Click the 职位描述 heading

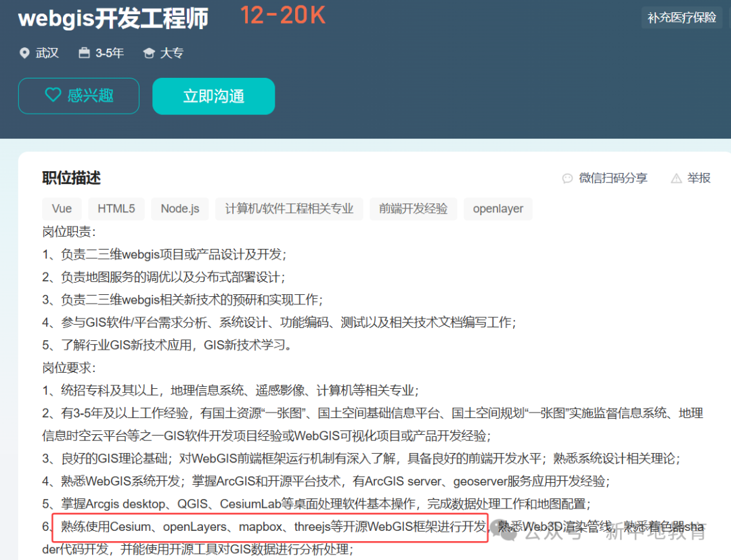(71, 178)
